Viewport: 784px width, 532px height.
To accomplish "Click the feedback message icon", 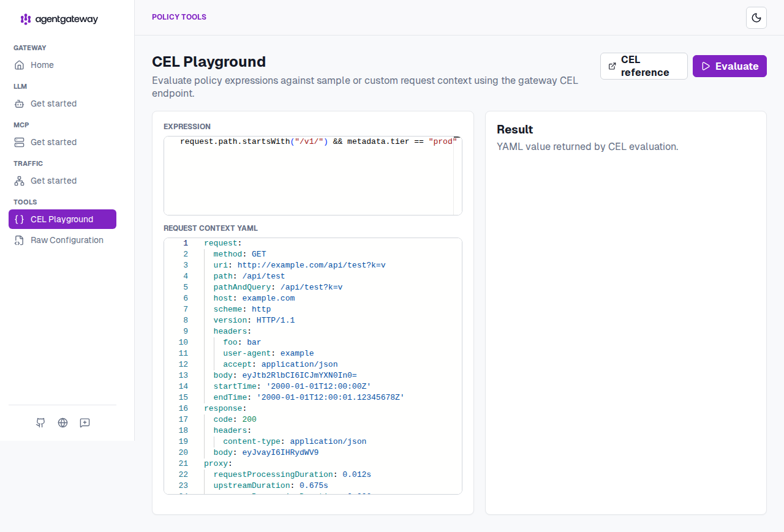I will [85, 422].
